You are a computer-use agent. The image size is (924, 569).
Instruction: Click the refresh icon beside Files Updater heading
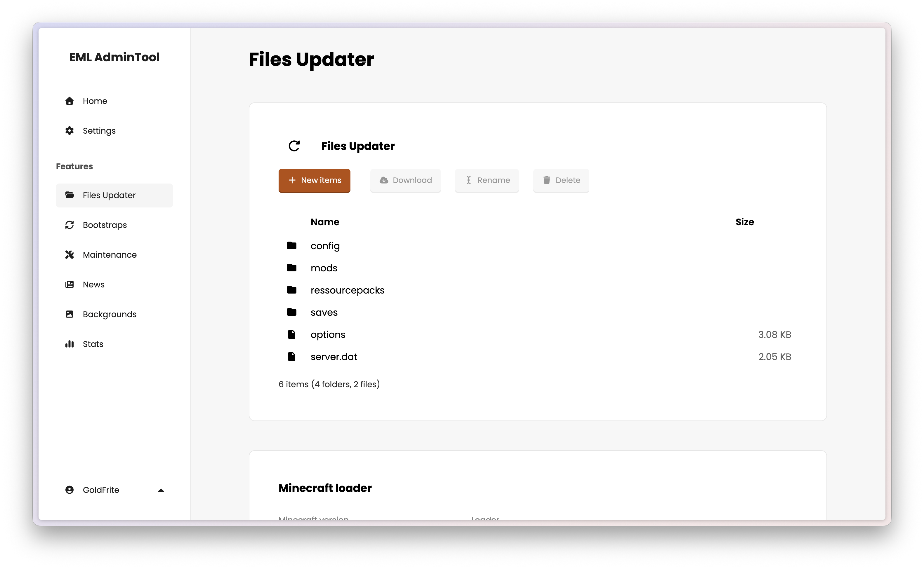pyautogui.click(x=294, y=146)
